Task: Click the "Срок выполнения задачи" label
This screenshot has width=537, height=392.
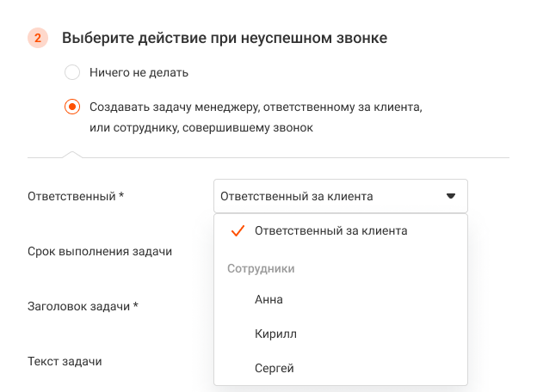Action: [100, 251]
